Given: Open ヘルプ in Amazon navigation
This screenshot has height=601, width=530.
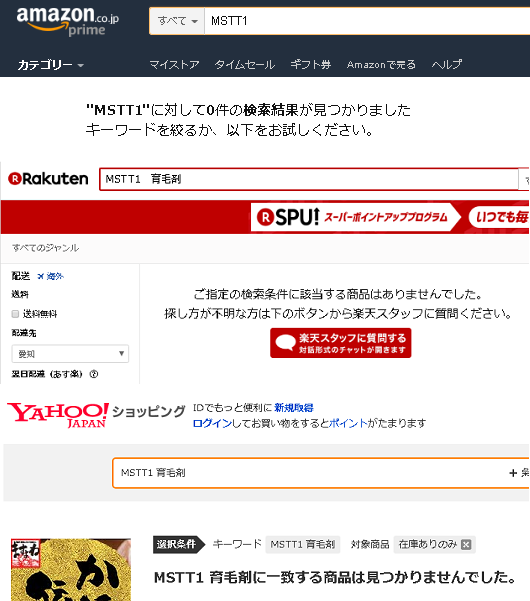Looking at the screenshot, I should [x=447, y=64].
